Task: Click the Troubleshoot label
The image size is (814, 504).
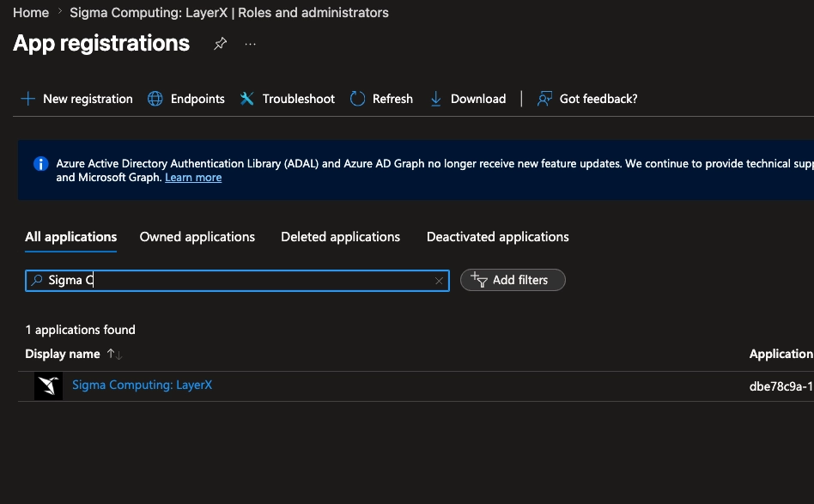Action: (299, 99)
